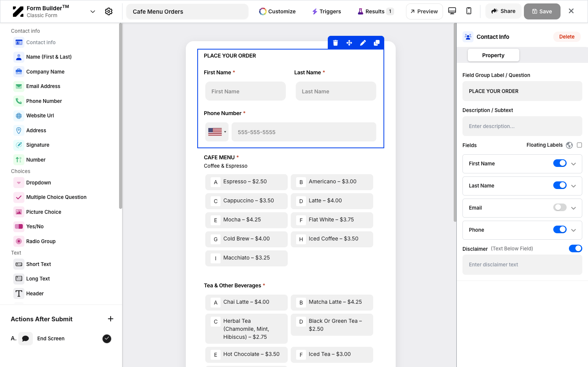
Task: Duplicate the block with the copy icon
Action: pyautogui.click(x=377, y=43)
